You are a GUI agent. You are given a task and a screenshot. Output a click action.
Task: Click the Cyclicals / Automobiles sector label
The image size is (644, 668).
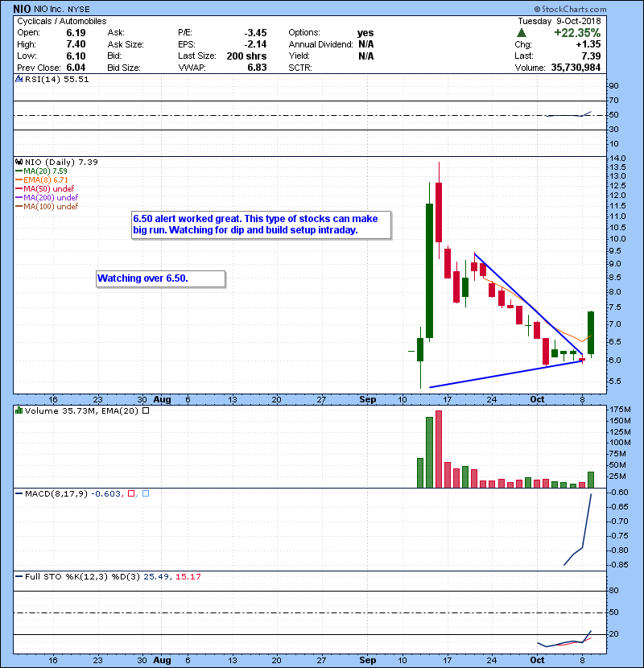pyautogui.click(x=62, y=21)
